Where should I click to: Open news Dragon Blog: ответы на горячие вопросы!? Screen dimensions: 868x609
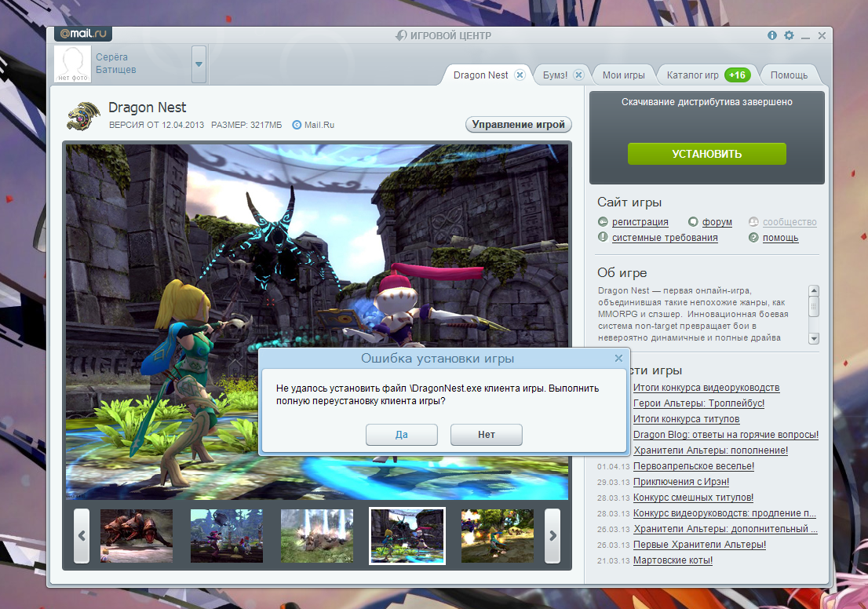point(726,435)
